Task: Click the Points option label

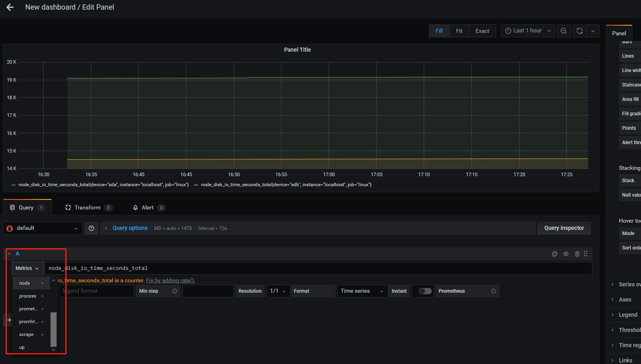Action: pyautogui.click(x=629, y=128)
